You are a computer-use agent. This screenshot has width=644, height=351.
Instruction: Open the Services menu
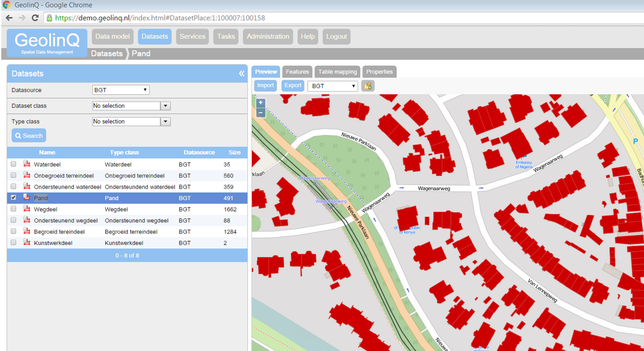(x=192, y=36)
